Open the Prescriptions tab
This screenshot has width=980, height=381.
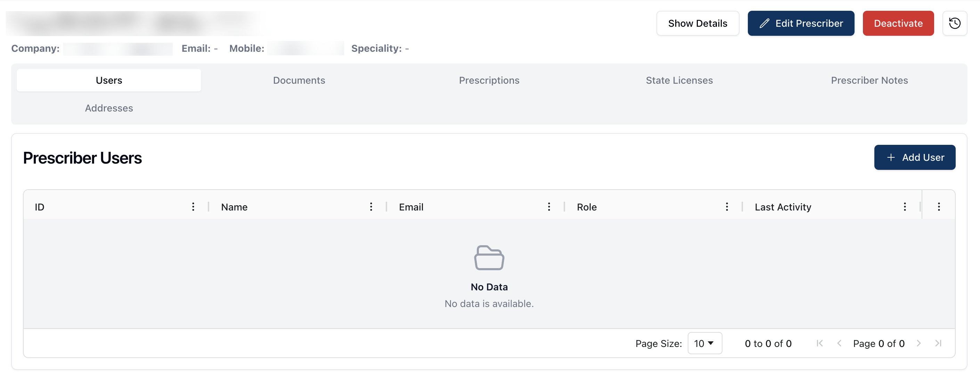pyautogui.click(x=489, y=80)
